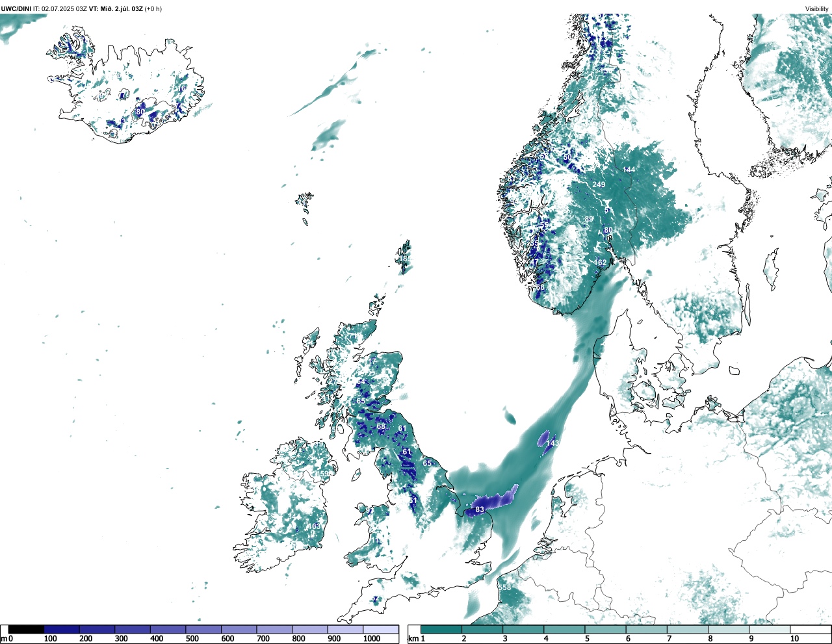Click the 80 value over Iceland
Screen dimensions: 832x644
point(140,112)
